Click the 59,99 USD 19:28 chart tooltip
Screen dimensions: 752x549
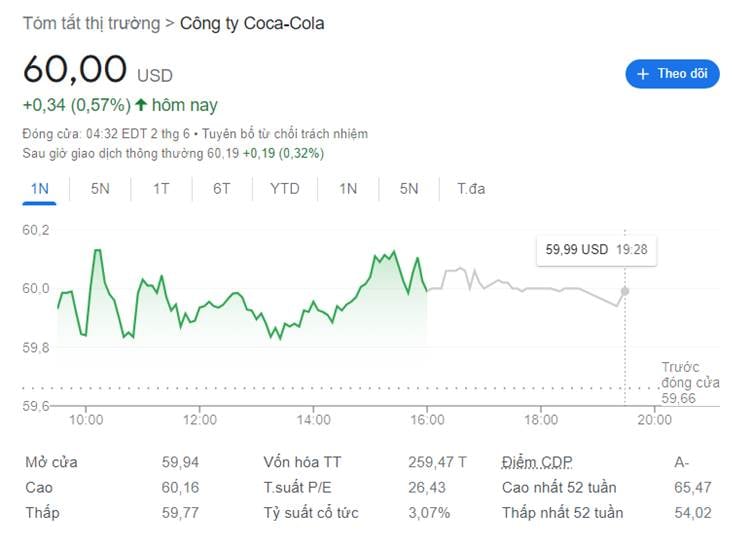click(x=596, y=250)
